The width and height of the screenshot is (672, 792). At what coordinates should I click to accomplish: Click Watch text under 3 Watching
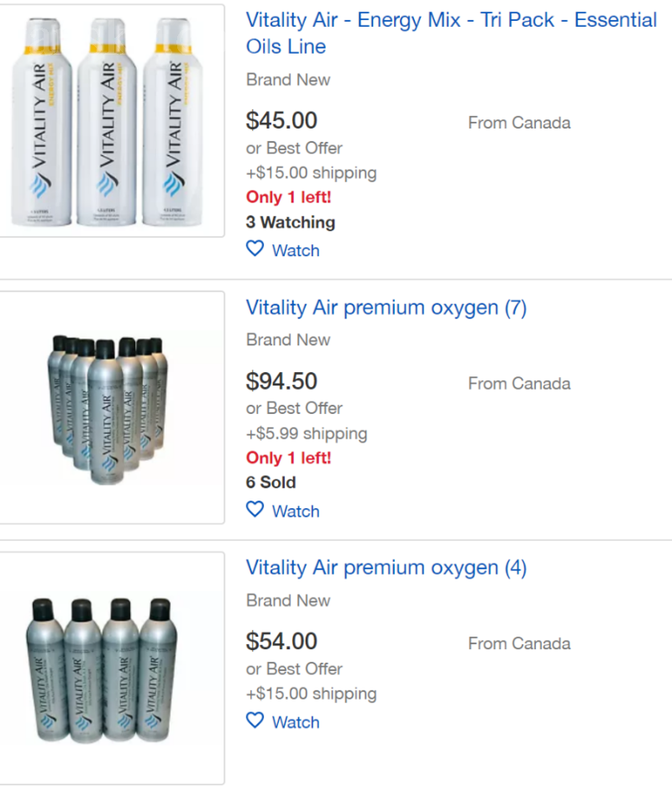tap(296, 250)
